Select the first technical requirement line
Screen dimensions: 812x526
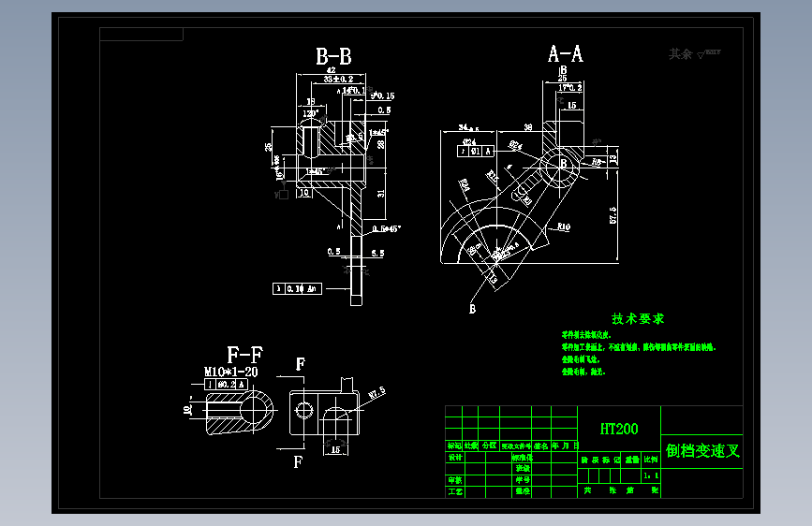586,335
